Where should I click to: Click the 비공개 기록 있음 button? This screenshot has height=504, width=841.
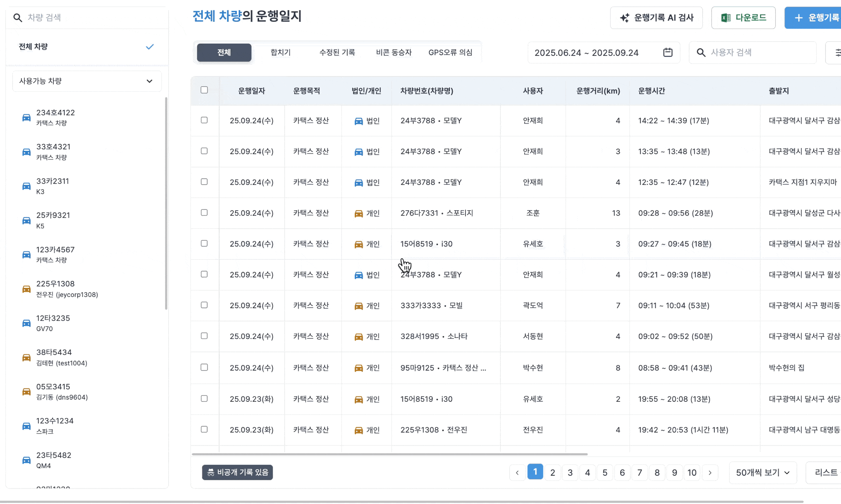tap(238, 472)
